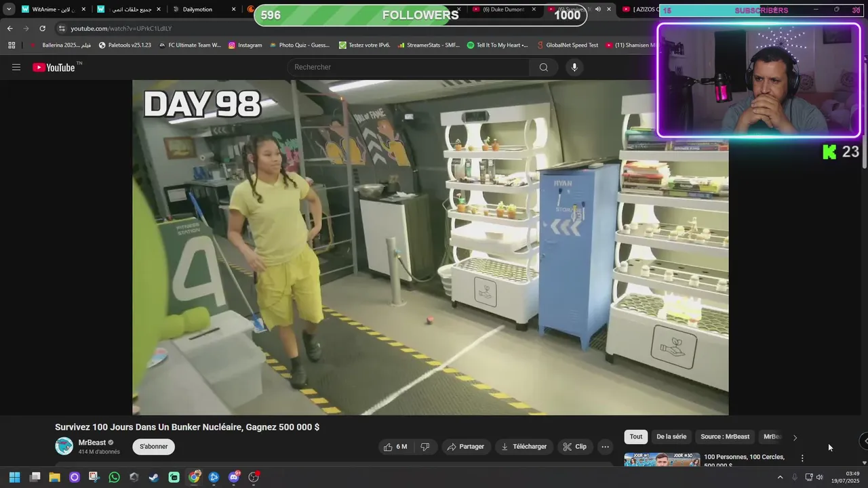868x488 pixels.
Task: Download the video with Télécharger
Action: coord(524,447)
